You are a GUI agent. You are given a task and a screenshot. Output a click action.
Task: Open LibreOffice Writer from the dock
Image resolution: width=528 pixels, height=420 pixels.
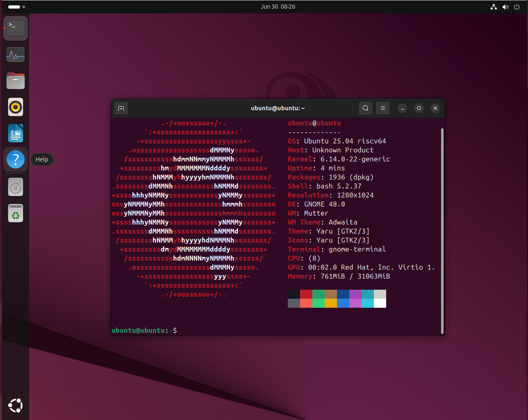click(x=16, y=133)
